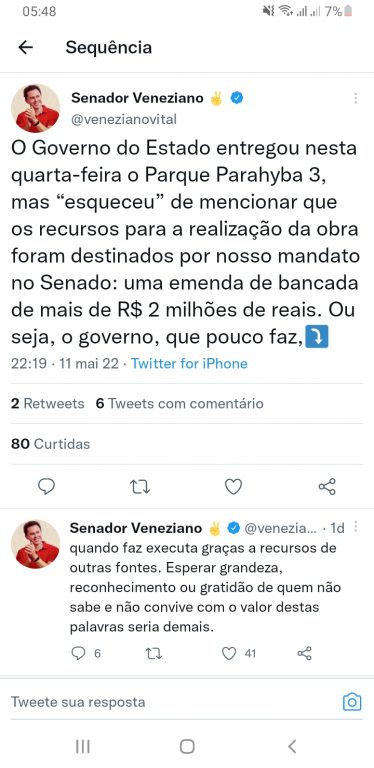Image resolution: width=374 pixels, height=768 pixels.
Task: Tap the back arrow next to Sequência
Action: pyautogui.click(x=25, y=47)
